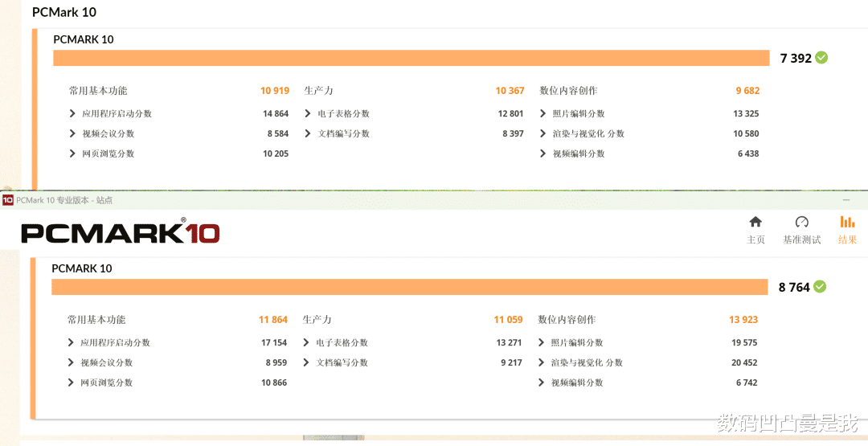Select the overall score 8 764
The width and height of the screenshot is (868, 446).
794,287
